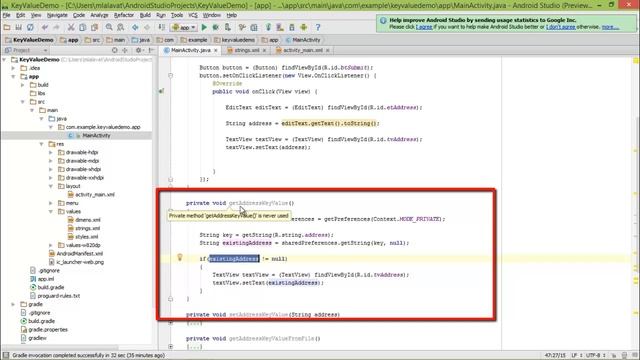Screen dimensions: 640x360
Task: Click the Find magnifier icon
Action: (x=109, y=27)
